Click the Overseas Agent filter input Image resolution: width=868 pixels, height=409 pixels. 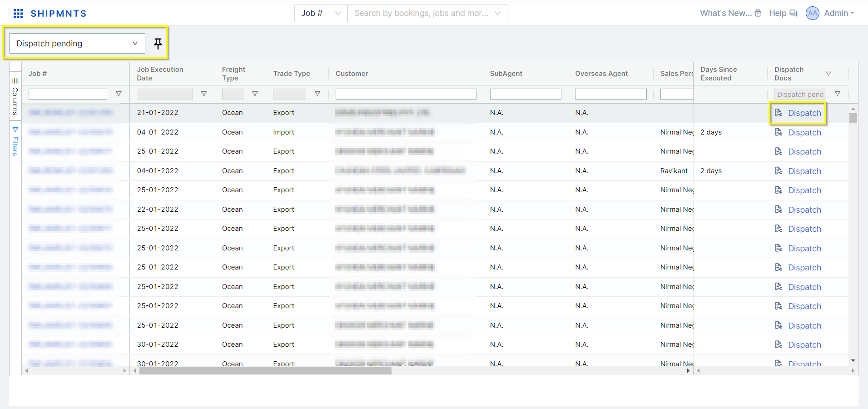point(610,94)
